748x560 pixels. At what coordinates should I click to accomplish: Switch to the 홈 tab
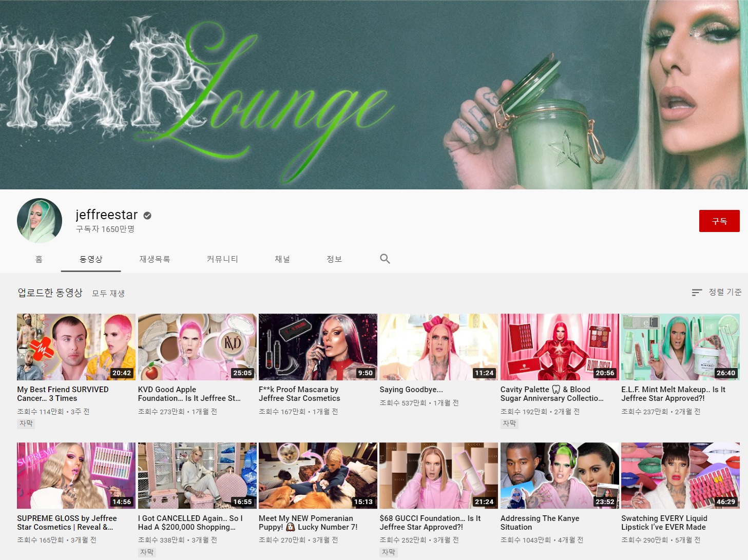click(39, 259)
